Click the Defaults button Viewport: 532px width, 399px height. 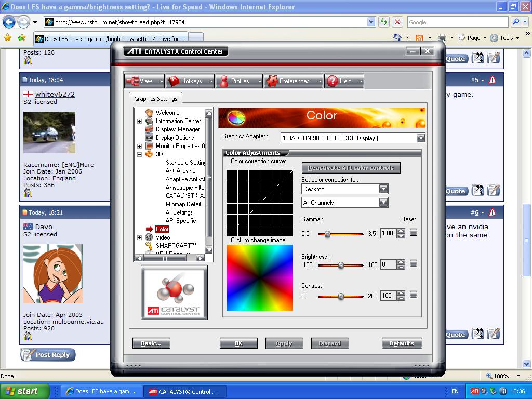tap(402, 343)
